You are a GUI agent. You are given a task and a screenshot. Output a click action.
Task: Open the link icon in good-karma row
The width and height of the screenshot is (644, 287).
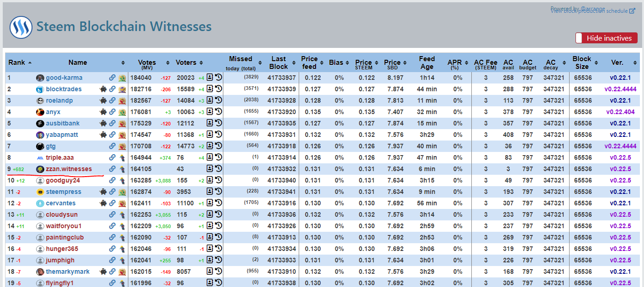click(112, 78)
